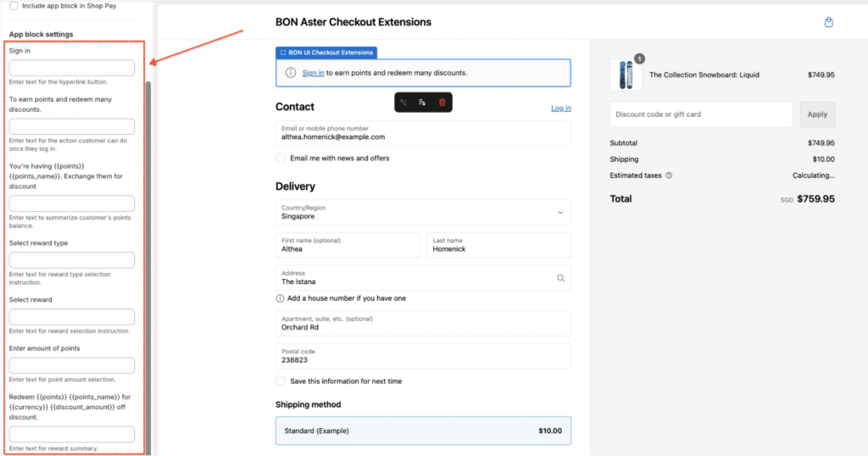Image resolution: width=868 pixels, height=456 pixels.
Task: Click the Select reward type text input
Action: click(71, 260)
